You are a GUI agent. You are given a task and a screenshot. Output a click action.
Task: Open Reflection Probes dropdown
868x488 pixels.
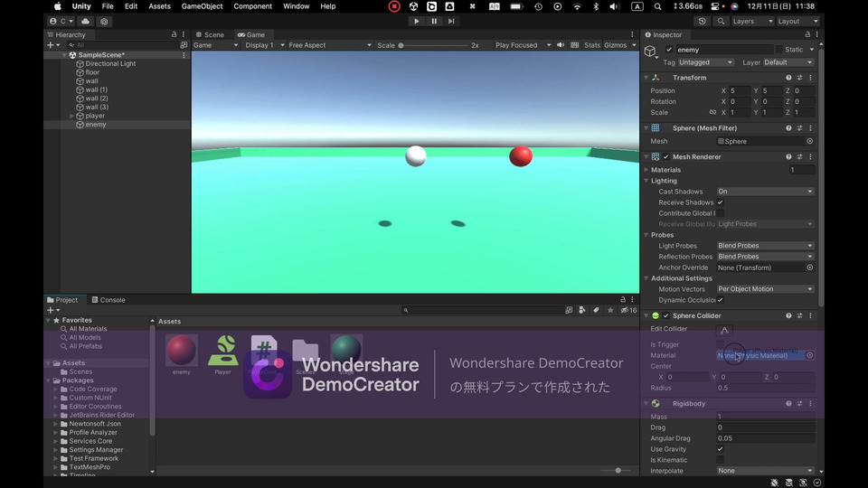(x=766, y=256)
